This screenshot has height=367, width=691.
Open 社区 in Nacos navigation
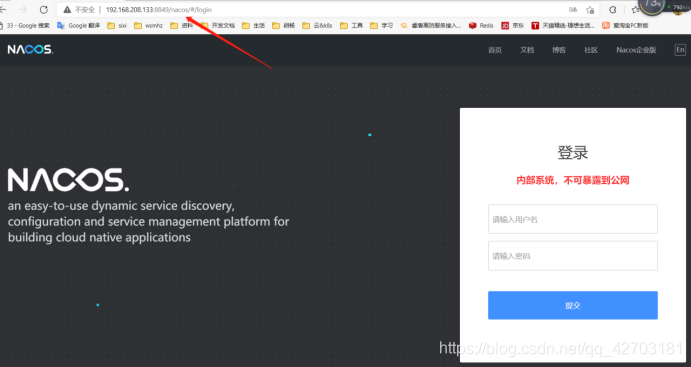click(591, 50)
